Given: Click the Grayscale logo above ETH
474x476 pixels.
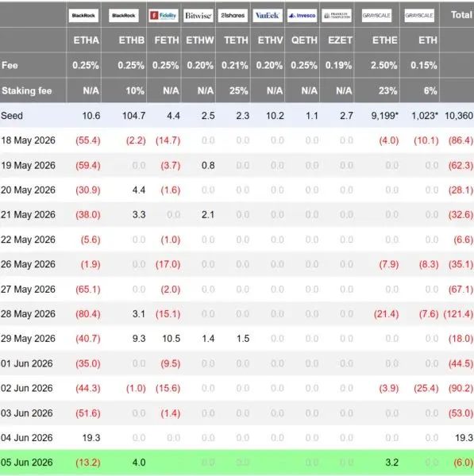Looking at the screenshot, I should (419, 16).
